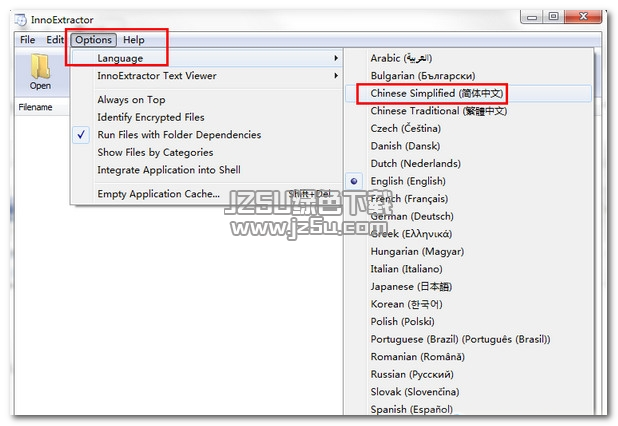Select Italian (Italiano) language

click(468, 269)
